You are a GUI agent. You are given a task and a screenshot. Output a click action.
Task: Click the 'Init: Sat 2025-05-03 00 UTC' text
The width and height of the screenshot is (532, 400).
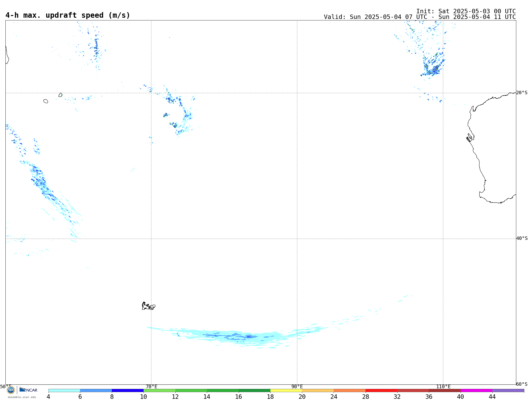pyautogui.click(x=466, y=11)
